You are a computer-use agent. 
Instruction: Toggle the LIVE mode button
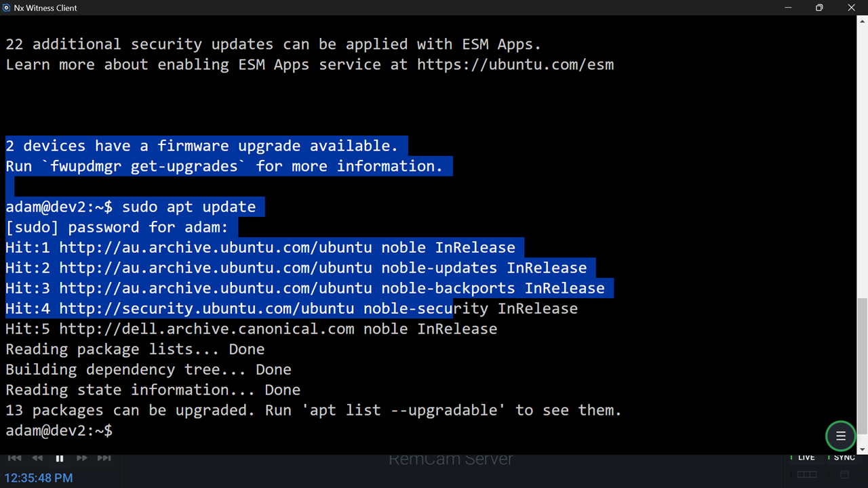pyautogui.click(x=804, y=458)
